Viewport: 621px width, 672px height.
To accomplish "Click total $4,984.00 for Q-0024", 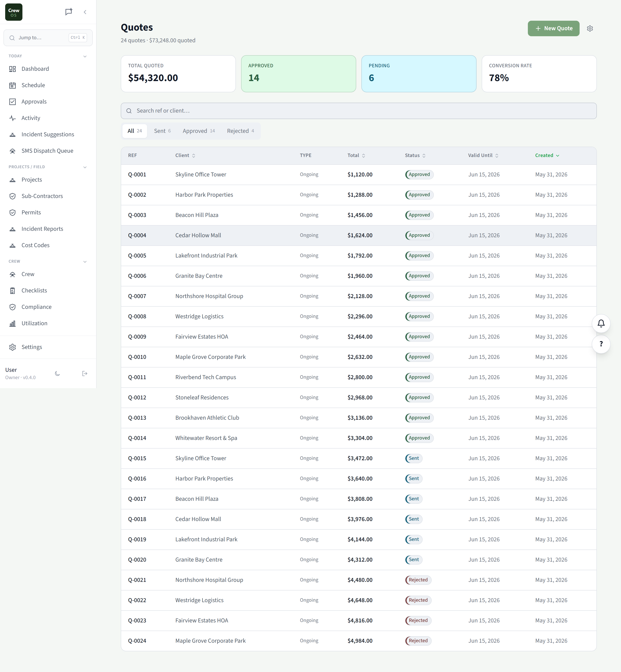I will [x=360, y=641].
